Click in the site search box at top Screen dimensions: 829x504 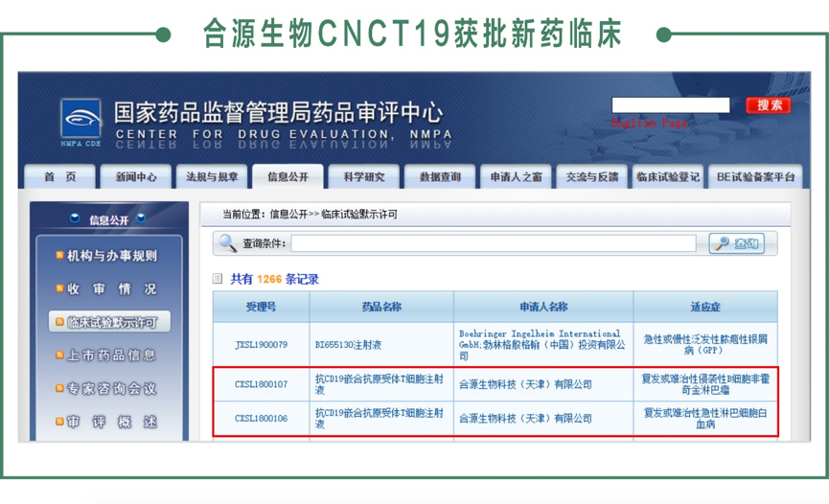tap(671, 104)
